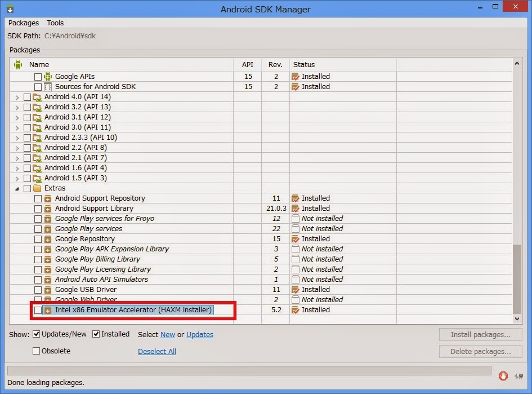Expand the Android 2.2 (API 8) node
This screenshot has width=532, height=394.
[x=17, y=148]
